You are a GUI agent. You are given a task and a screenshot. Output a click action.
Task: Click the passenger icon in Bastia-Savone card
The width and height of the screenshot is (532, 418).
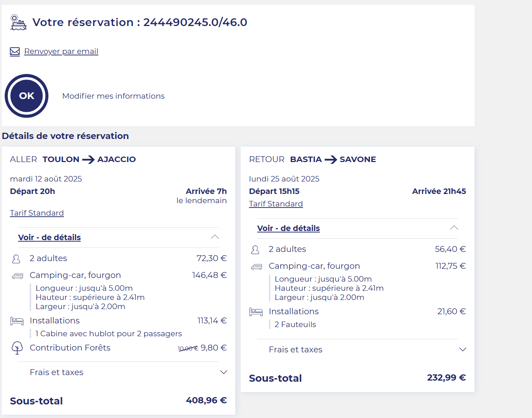point(255,250)
